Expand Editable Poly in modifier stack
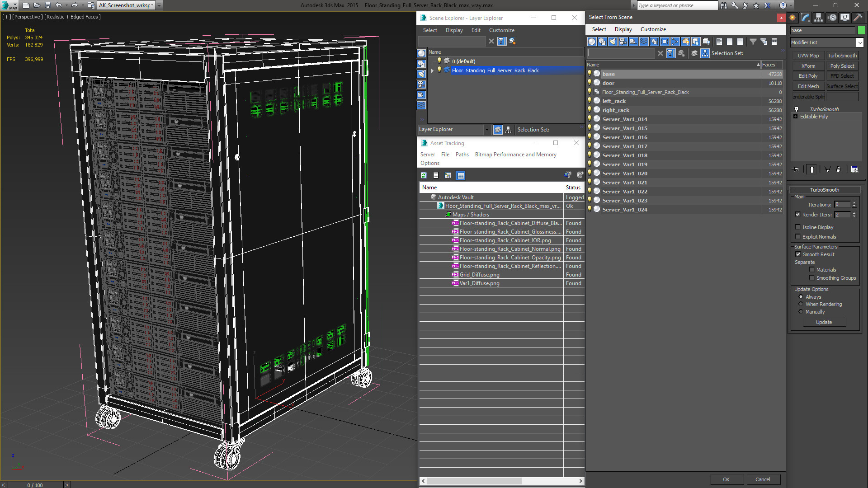Screen dimensions: 868x488 [x=796, y=117]
